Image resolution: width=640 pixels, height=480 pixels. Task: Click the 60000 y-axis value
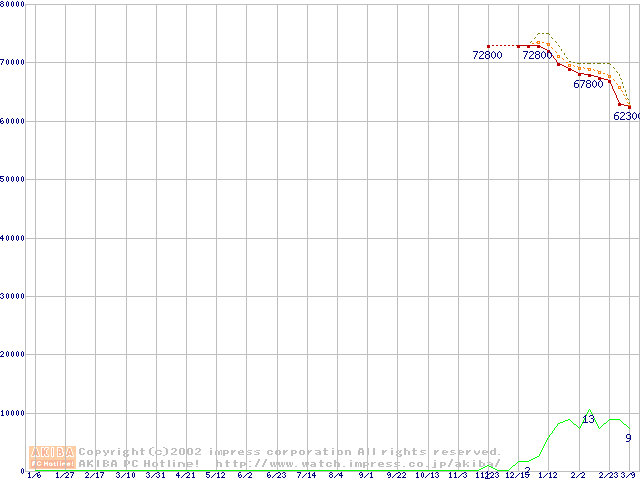[x=13, y=121]
